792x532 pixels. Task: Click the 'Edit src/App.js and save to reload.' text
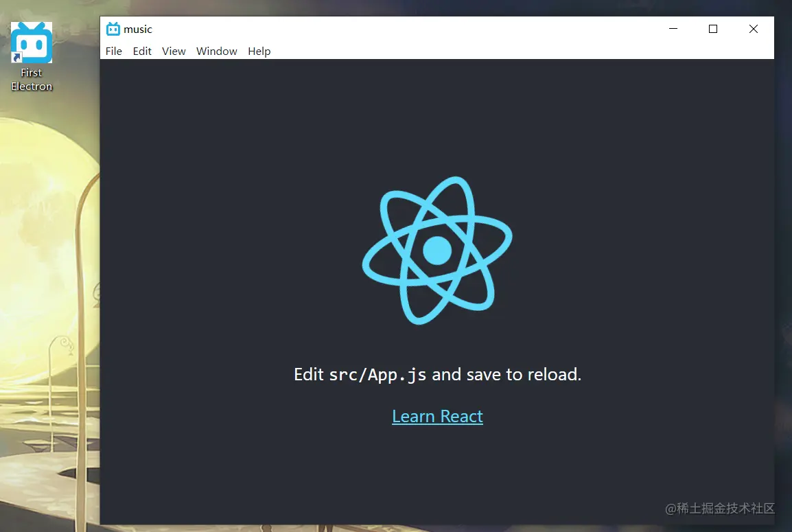pos(437,374)
